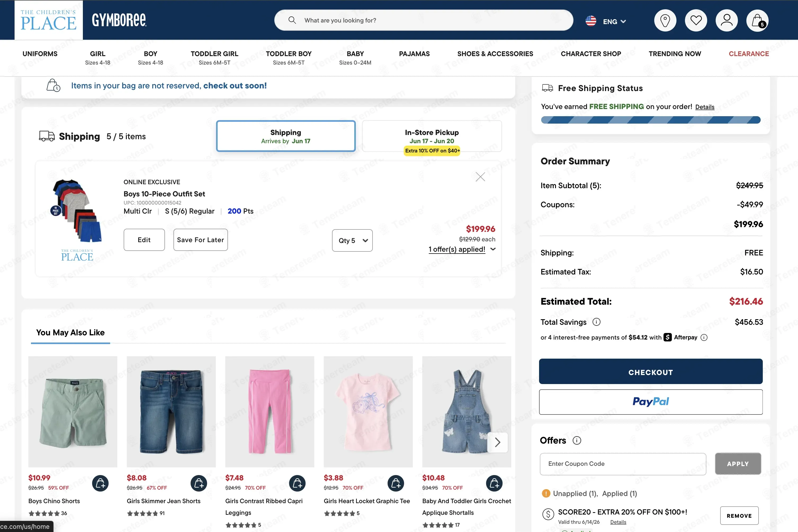Click Save For Later button
This screenshot has height=532, width=798.
click(x=200, y=240)
